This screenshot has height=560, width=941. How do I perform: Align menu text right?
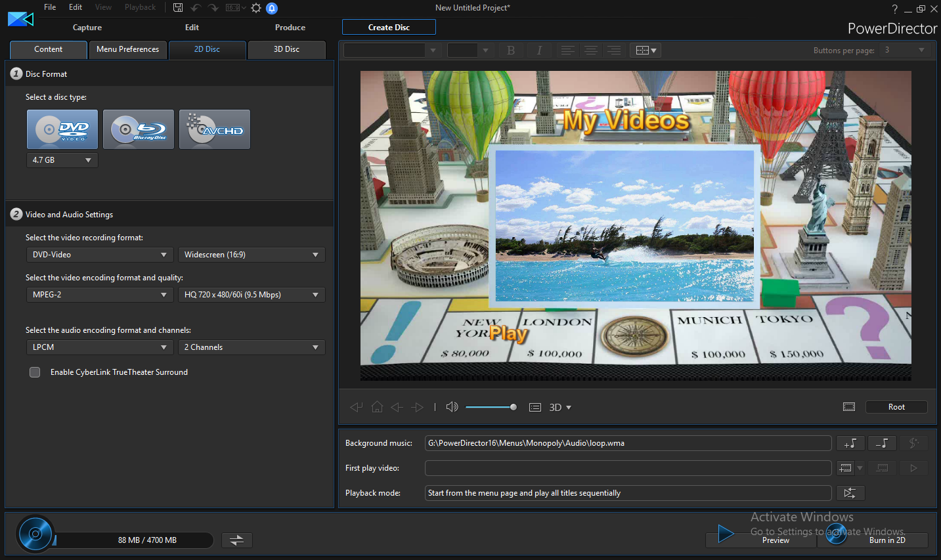615,50
